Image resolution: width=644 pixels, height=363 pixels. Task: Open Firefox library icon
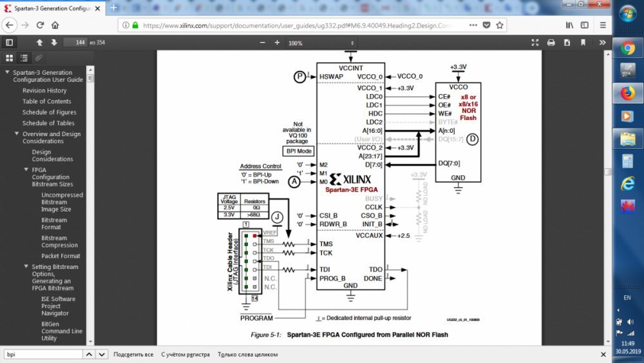[x=569, y=25]
